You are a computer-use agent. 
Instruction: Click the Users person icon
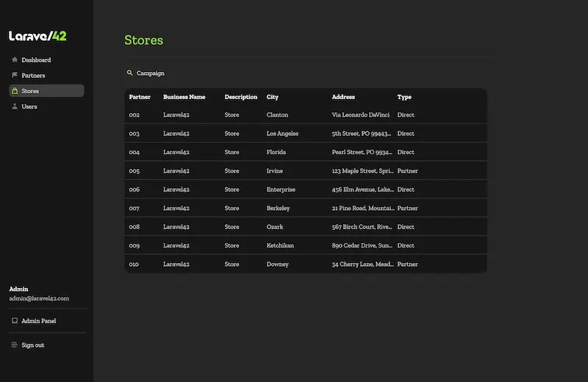point(15,107)
